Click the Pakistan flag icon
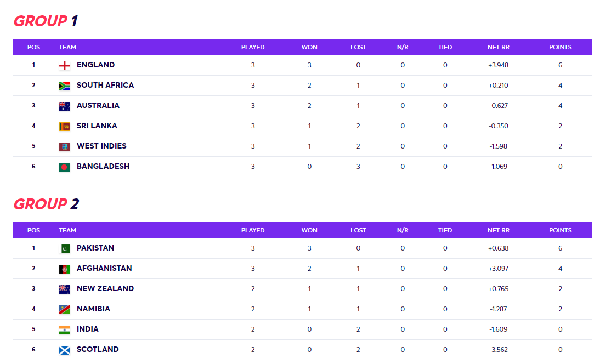Screen dimensions: 600x364 pyautogui.click(x=65, y=249)
